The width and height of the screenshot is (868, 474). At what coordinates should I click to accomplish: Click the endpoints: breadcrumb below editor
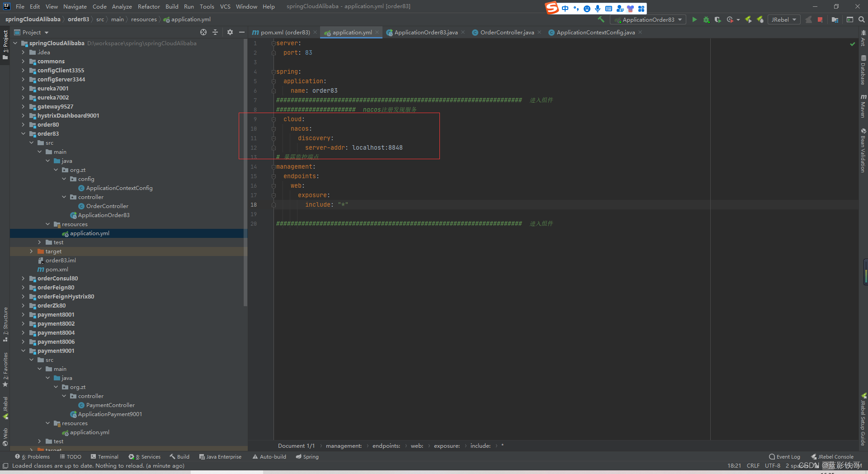(386, 446)
